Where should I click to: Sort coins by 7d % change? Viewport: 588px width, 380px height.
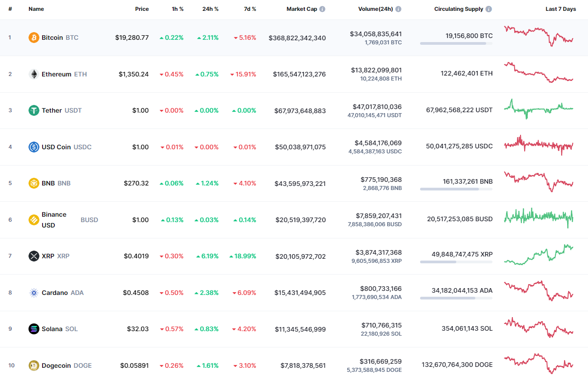pos(250,9)
